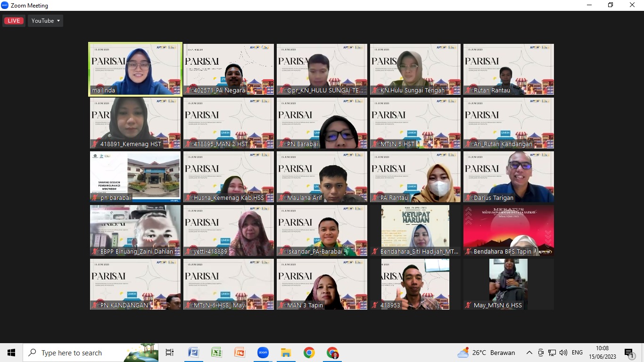Select the mailinda video tile
Image resolution: width=644 pixels, height=362 pixels.
[x=135, y=69]
